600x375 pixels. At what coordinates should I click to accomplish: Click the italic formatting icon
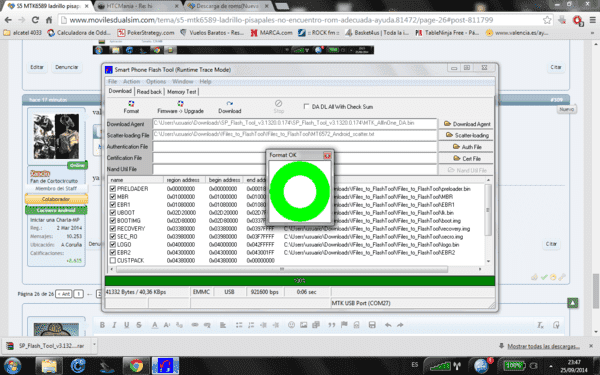pos(114,325)
